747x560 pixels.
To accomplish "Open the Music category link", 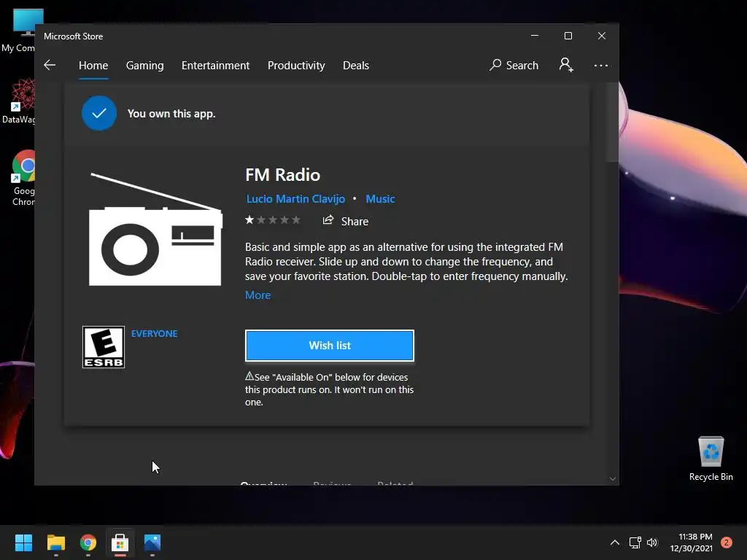I will tap(380, 198).
